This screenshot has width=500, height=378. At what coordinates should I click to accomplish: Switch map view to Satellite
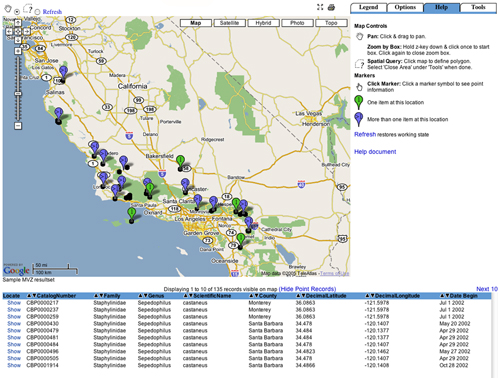click(229, 23)
